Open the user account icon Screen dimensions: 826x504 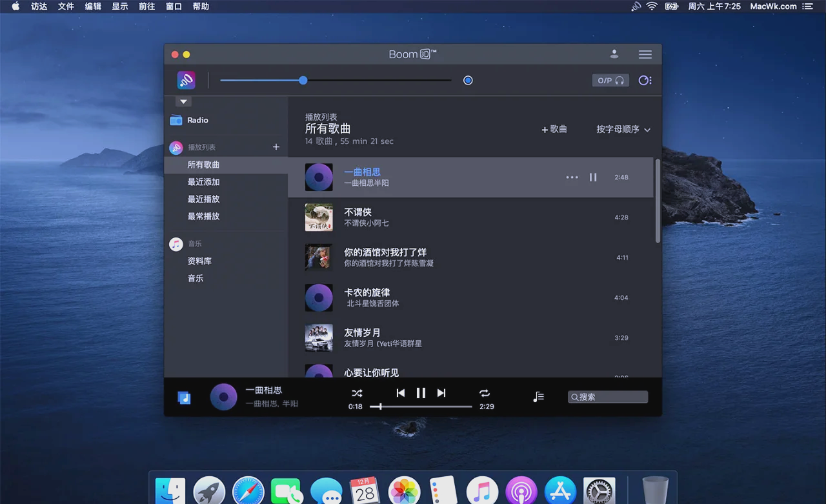[x=614, y=54]
